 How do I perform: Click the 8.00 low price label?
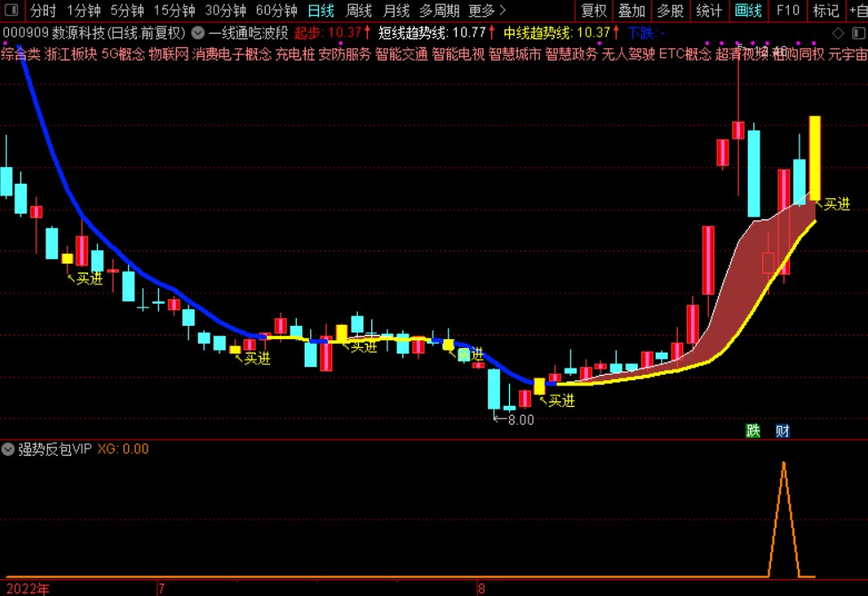point(521,420)
